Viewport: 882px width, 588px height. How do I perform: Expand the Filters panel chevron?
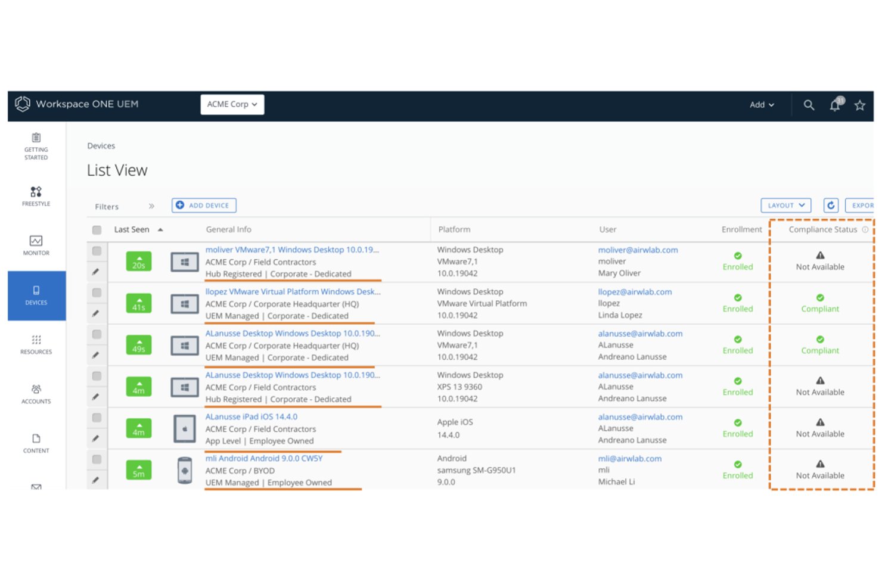tap(151, 206)
